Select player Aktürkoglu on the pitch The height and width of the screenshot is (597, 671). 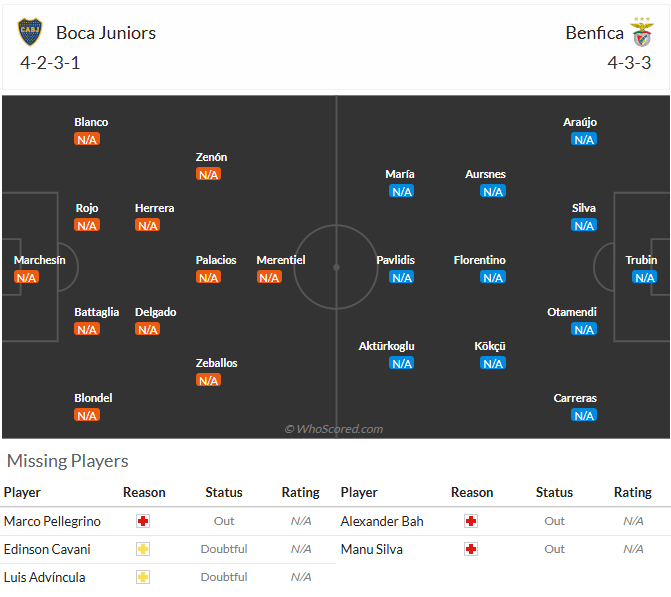(x=386, y=346)
